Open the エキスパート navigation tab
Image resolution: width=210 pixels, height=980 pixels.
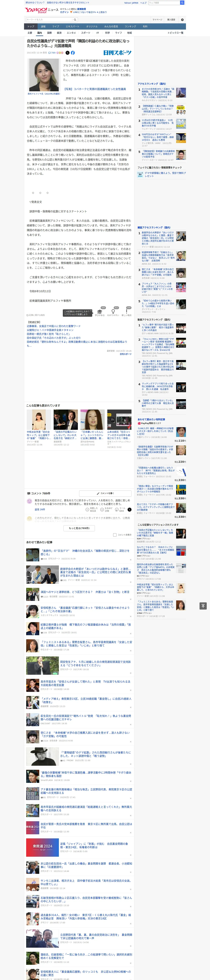[x=72, y=27]
